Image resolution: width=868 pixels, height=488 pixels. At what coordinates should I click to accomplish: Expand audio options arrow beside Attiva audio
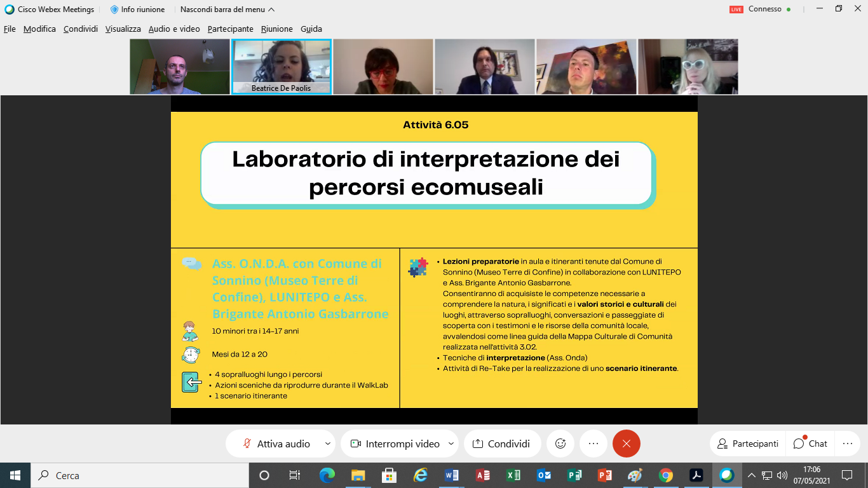coord(328,444)
